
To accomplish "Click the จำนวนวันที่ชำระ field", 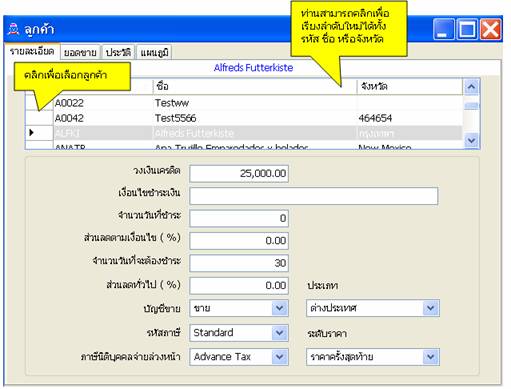I will pos(239,218).
